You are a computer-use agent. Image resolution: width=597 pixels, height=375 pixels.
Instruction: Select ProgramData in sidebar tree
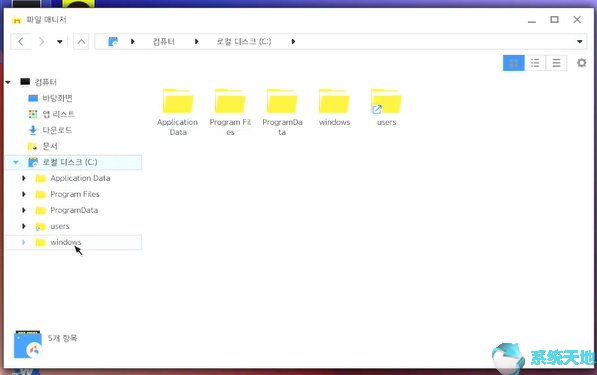(74, 210)
